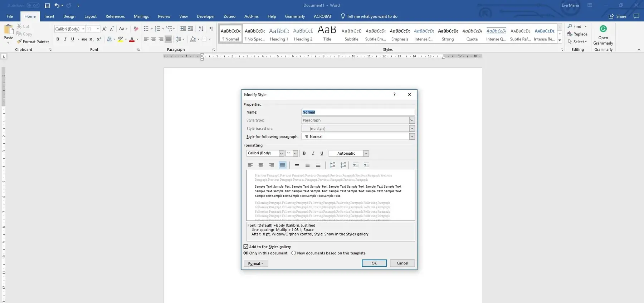Switch to the Insert ribbon tab
The width and height of the screenshot is (644, 303).
click(x=49, y=16)
